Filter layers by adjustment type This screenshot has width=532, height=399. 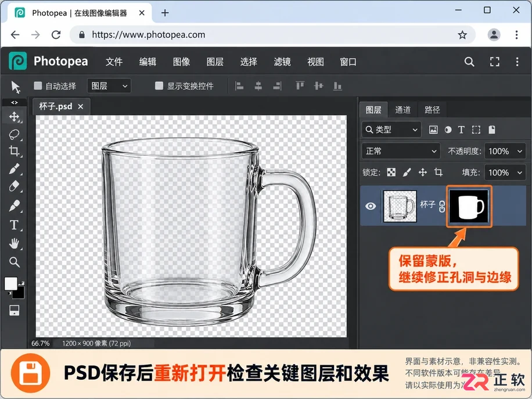448,130
